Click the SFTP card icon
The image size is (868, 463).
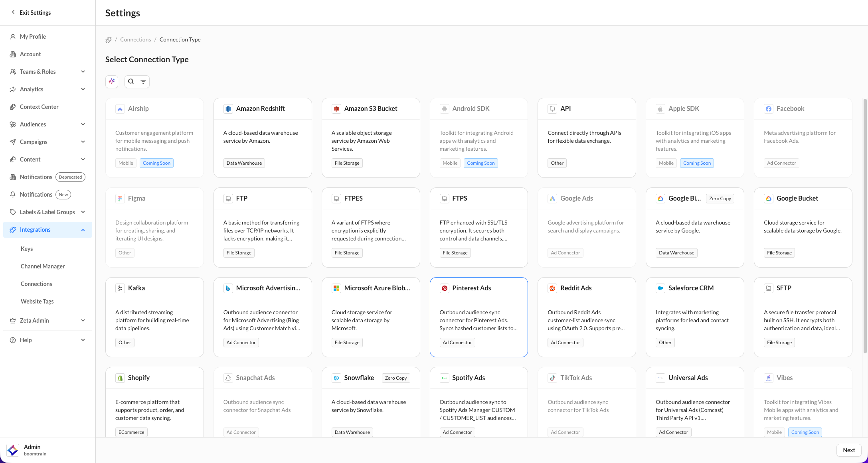pyautogui.click(x=769, y=288)
